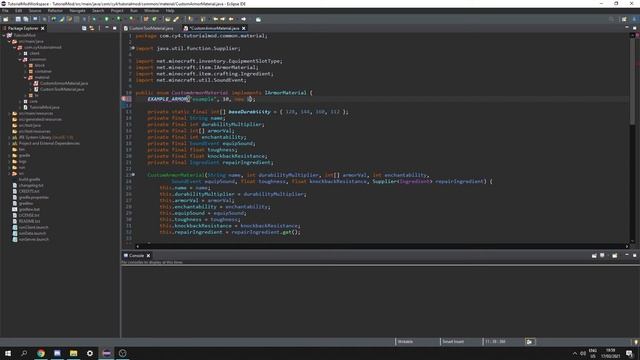Click the Pin Editor toolbar icon

pos(258,19)
